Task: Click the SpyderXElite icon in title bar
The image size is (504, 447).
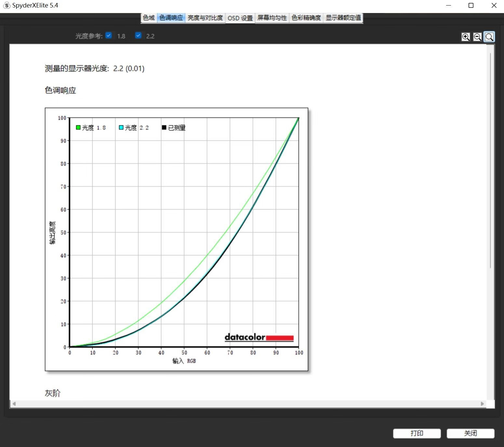Action: click(6, 5)
